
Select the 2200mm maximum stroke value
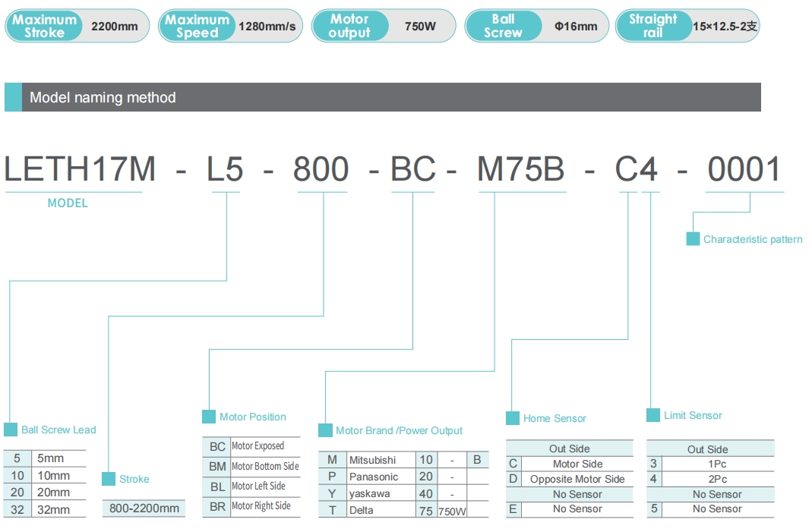(115, 26)
